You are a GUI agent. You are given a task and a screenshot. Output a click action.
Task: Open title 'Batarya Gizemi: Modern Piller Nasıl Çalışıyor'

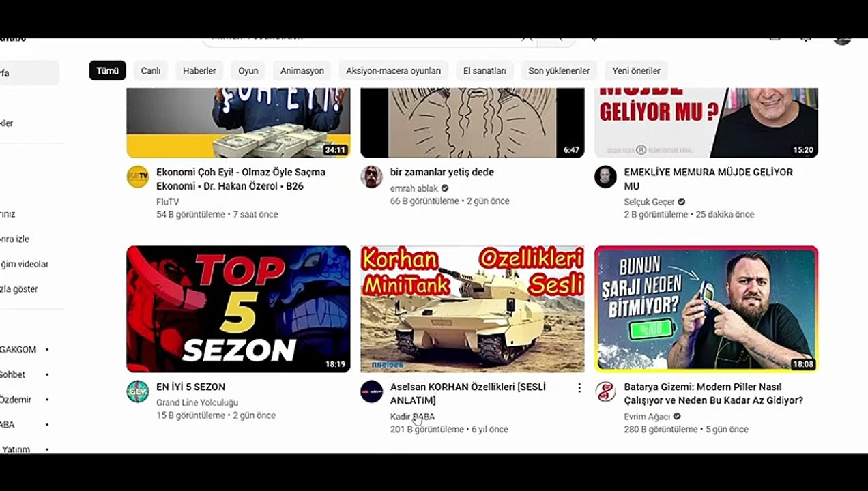click(713, 393)
